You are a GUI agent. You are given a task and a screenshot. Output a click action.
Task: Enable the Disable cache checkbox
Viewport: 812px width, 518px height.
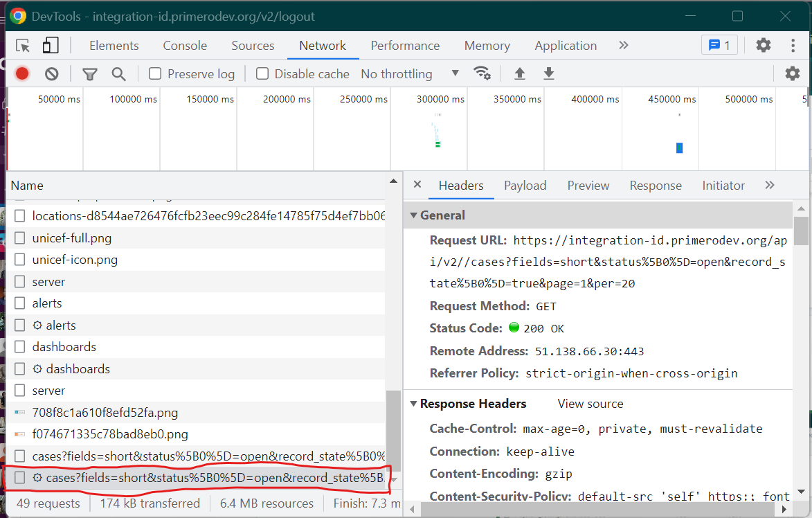(262, 73)
